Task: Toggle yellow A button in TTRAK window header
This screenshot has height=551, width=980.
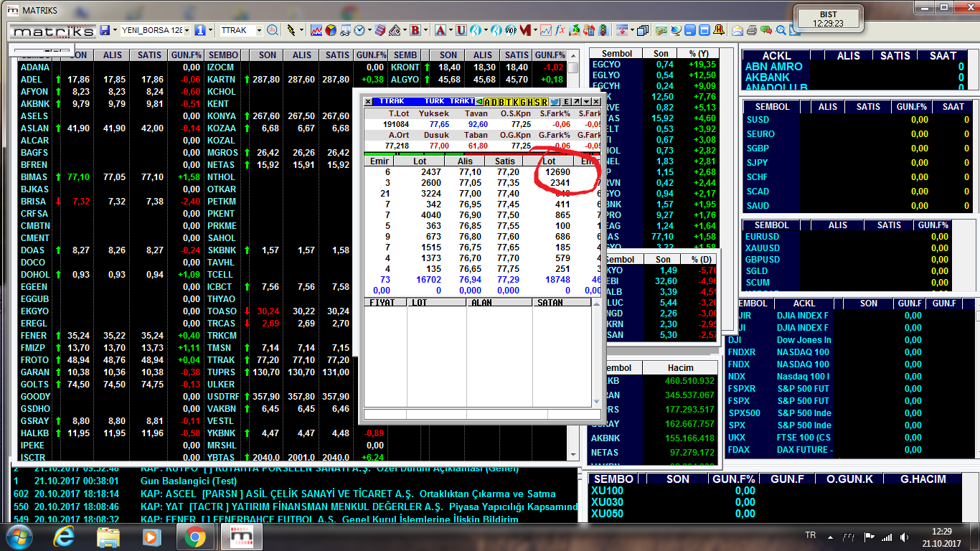Action: [487, 101]
